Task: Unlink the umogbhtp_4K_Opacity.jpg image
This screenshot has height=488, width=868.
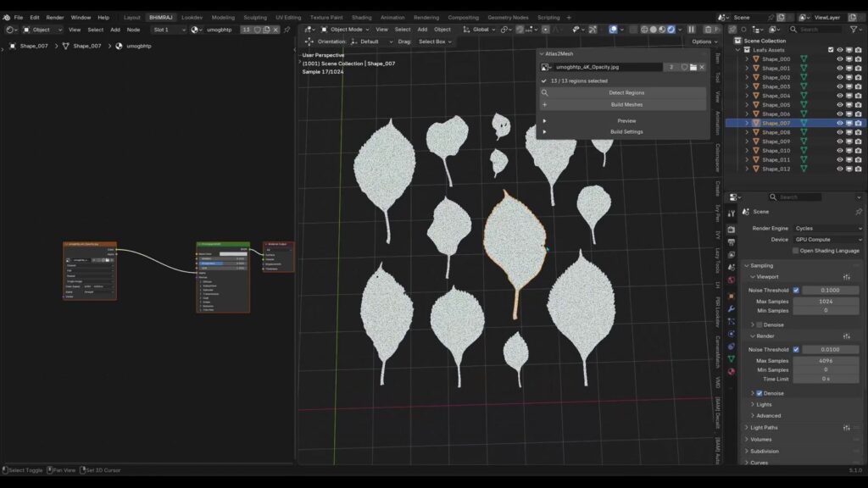Action: 702,67
